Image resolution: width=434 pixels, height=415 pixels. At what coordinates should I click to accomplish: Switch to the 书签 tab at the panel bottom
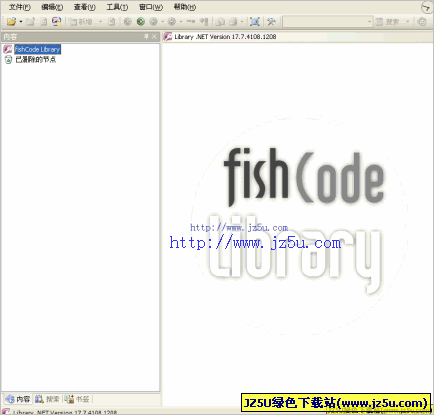click(77, 399)
